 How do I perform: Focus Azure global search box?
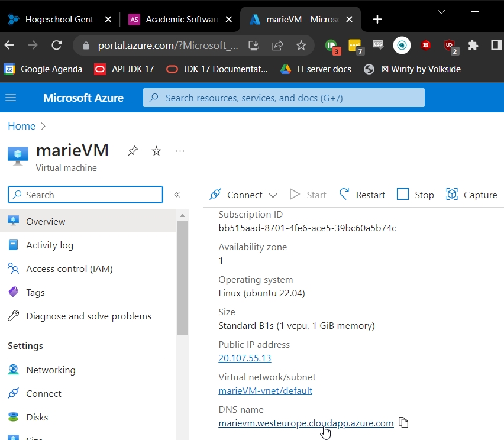[283, 98]
